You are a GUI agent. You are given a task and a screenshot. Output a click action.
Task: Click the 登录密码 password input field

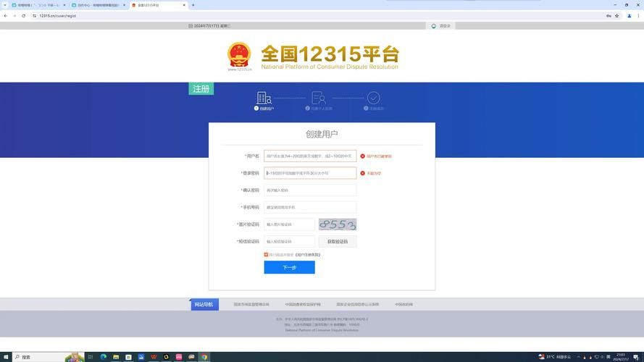pos(310,173)
